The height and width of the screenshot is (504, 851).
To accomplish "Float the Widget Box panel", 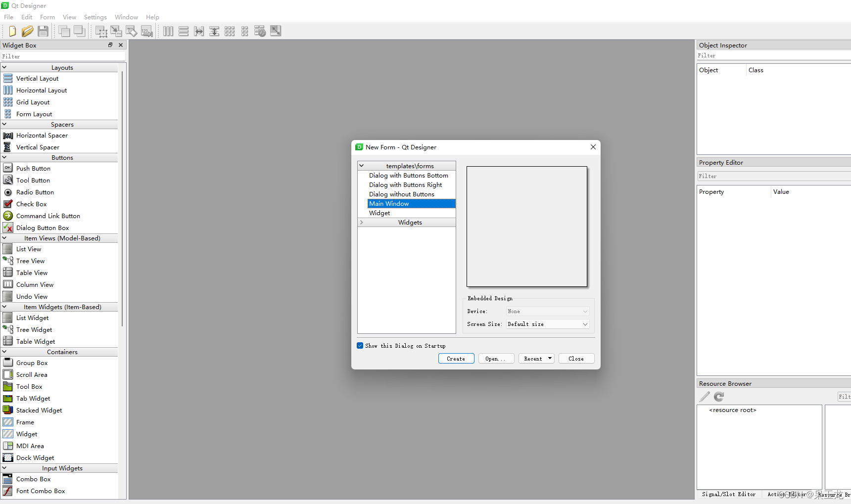I will click(110, 45).
